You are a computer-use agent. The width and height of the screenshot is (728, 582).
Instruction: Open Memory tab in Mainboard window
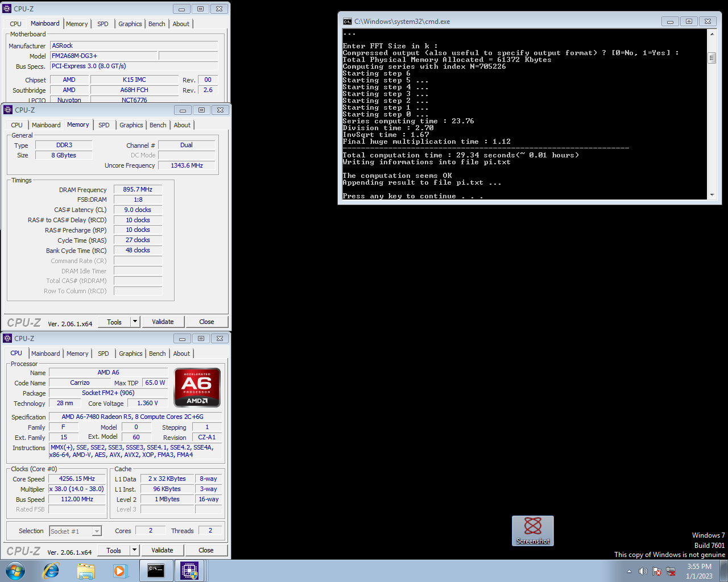(77, 24)
